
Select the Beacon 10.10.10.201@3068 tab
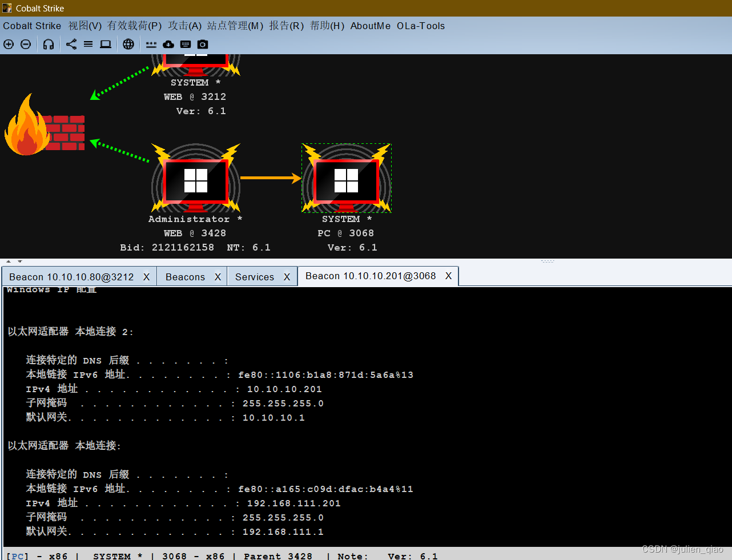[371, 276]
